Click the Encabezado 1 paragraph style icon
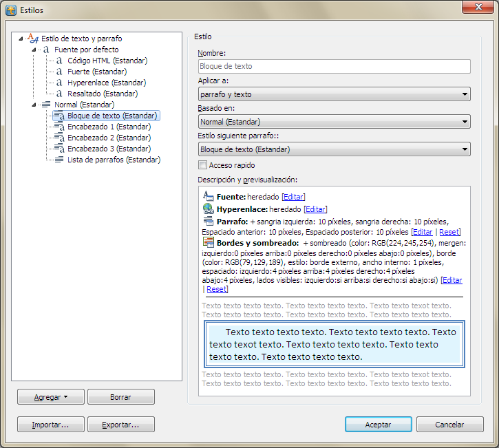Viewport: 499px width, 448px height. (59, 127)
